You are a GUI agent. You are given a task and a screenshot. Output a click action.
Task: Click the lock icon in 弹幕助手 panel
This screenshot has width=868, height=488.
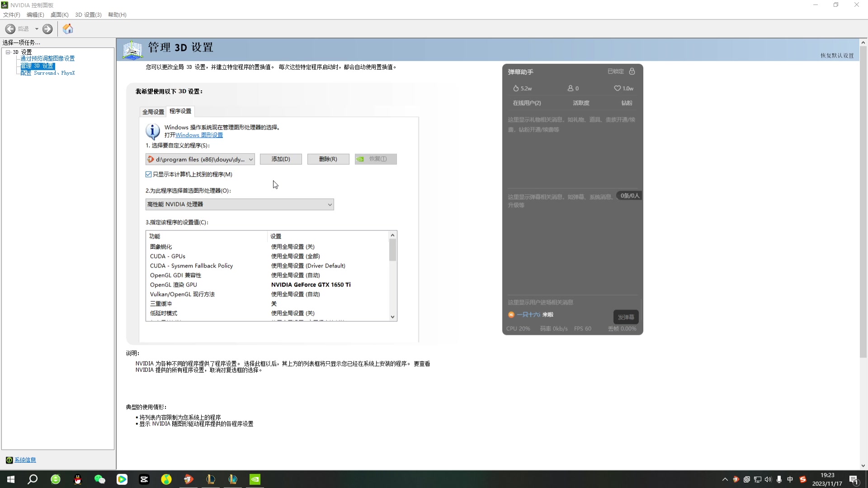click(x=632, y=71)
